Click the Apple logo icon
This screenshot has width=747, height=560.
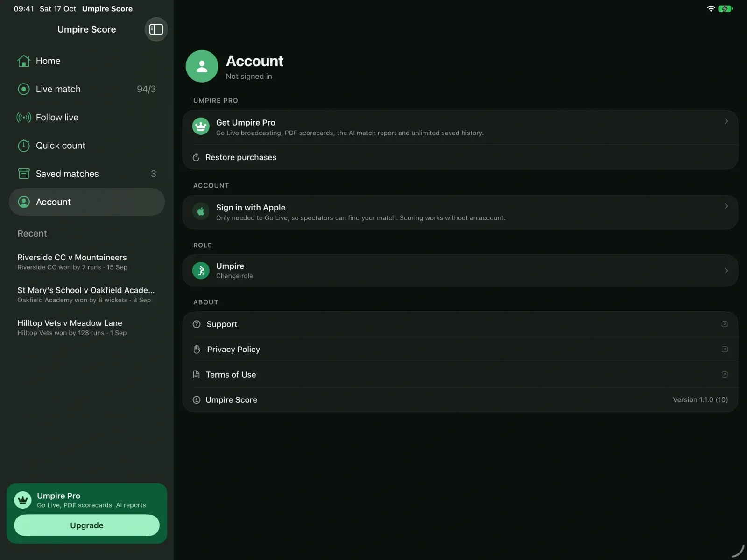tap(201, 211)
